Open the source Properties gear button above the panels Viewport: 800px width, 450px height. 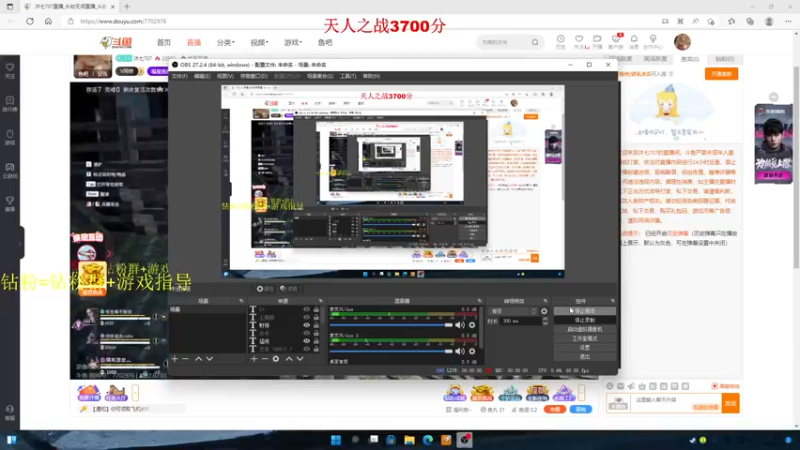(x=265, y=289)
